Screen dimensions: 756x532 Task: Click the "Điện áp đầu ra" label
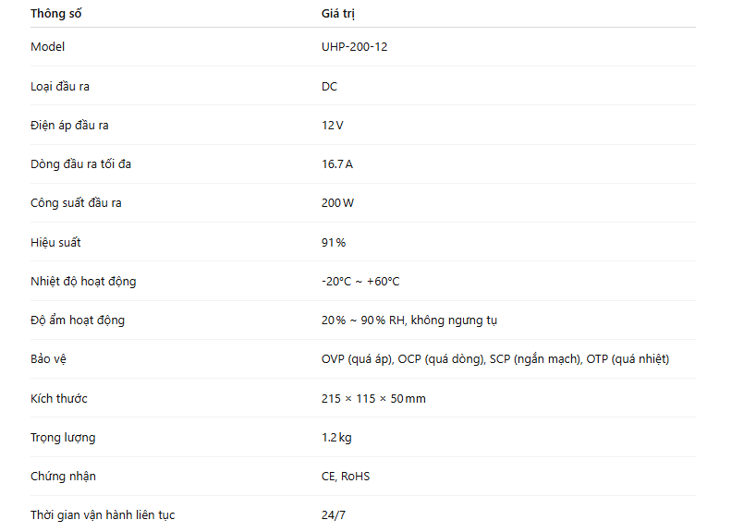coord(69,125)
